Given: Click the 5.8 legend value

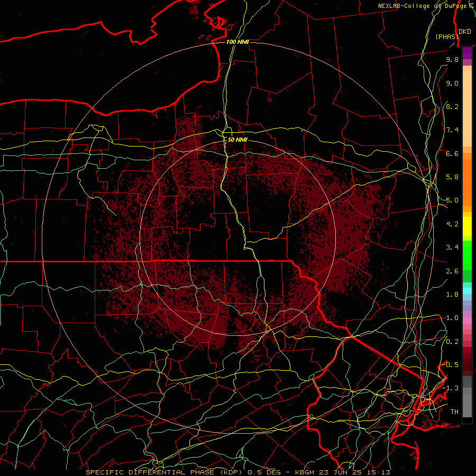Looking at the screenshot, I should pyautogui.click(x=452, y=177).
